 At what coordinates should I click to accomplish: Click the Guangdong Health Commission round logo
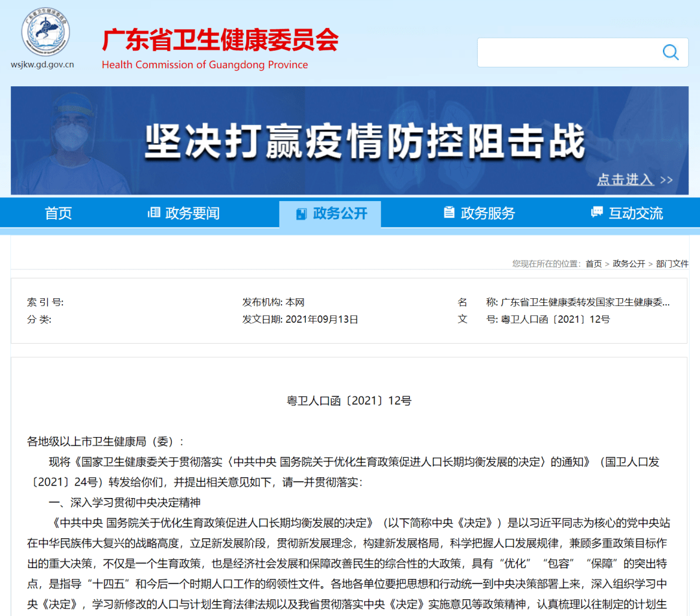pyautogui.click(x=45, y=32)
